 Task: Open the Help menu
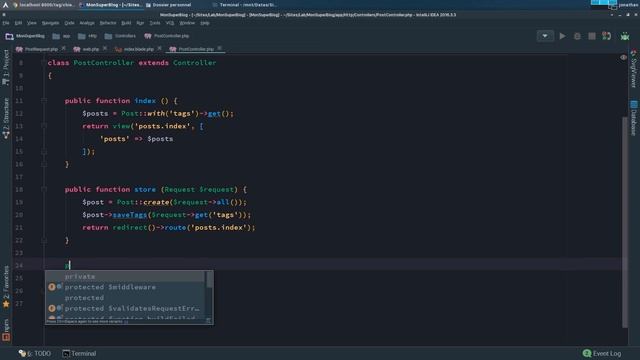tap(205, 23)
